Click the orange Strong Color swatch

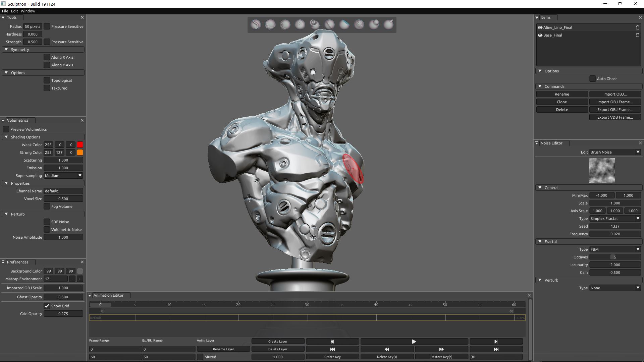coord(80,153)
